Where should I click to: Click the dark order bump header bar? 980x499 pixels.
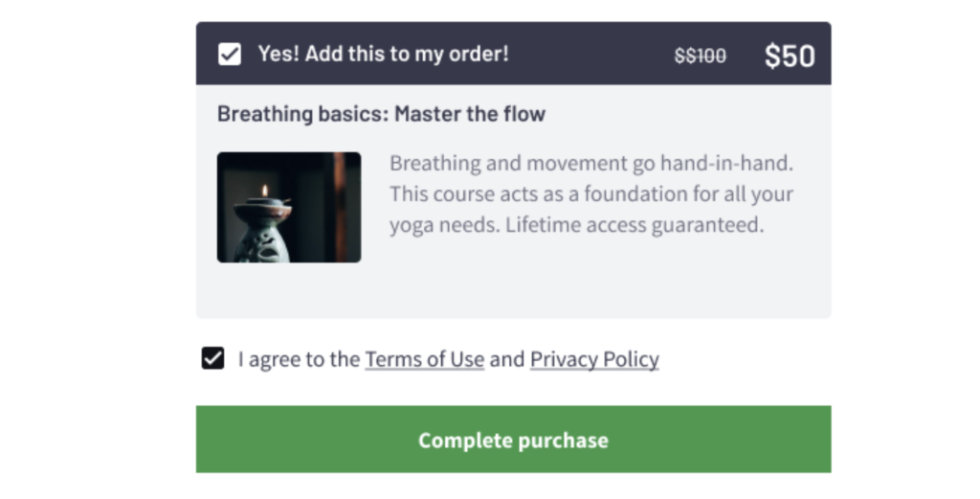point(513,54)
